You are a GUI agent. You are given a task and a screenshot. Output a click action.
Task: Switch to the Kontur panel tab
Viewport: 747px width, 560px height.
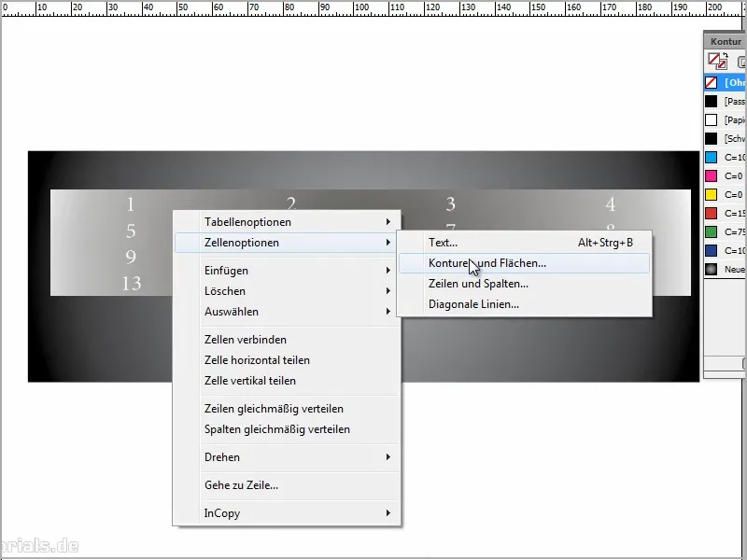724,41
